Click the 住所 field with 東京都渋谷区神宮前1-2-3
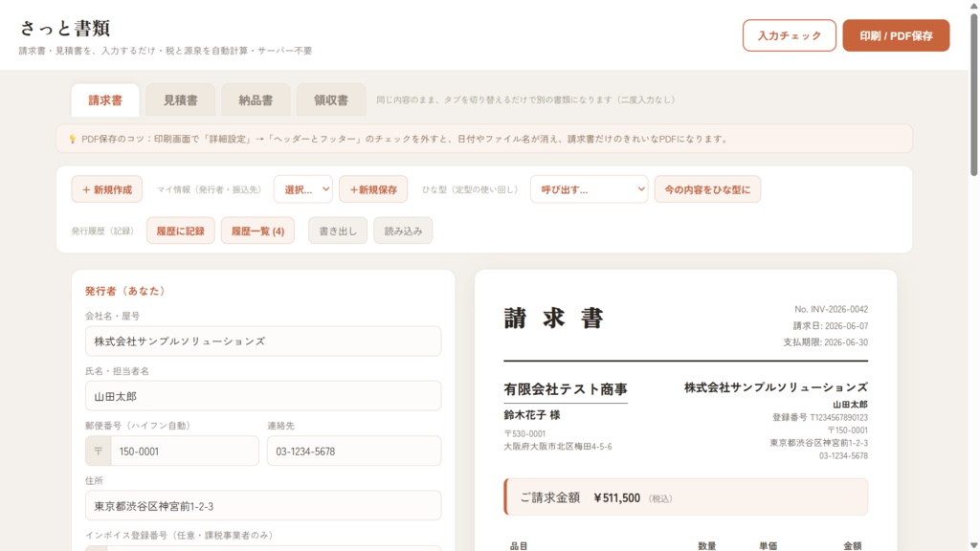980x551 pixels. 263,505
